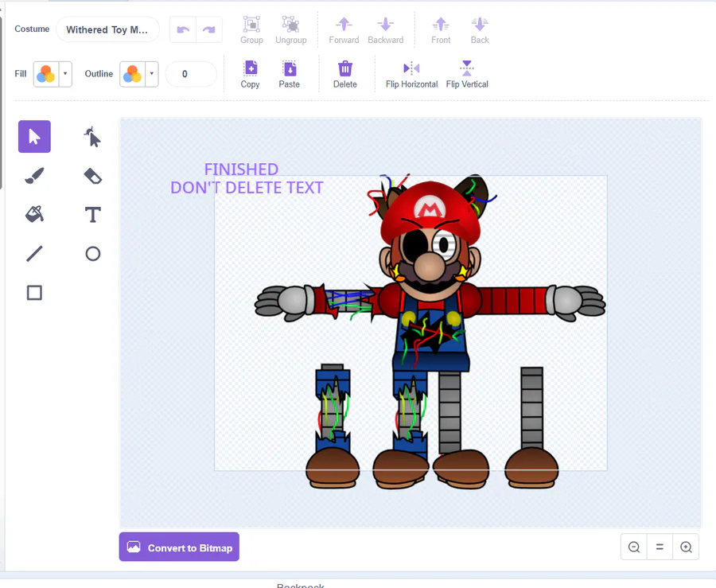Reset canvas zoom with equals button
Image resolution: width=716 pixels, height=588 pixels.
coord(660,547)
